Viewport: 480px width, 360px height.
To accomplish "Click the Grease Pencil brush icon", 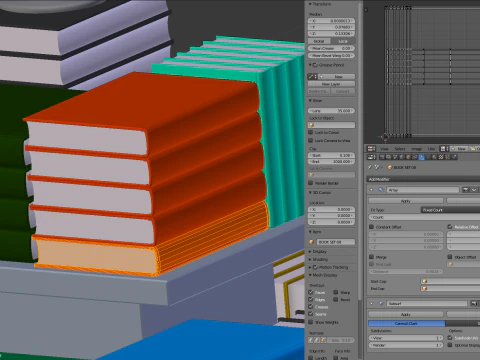I will [x=312, y=77].
